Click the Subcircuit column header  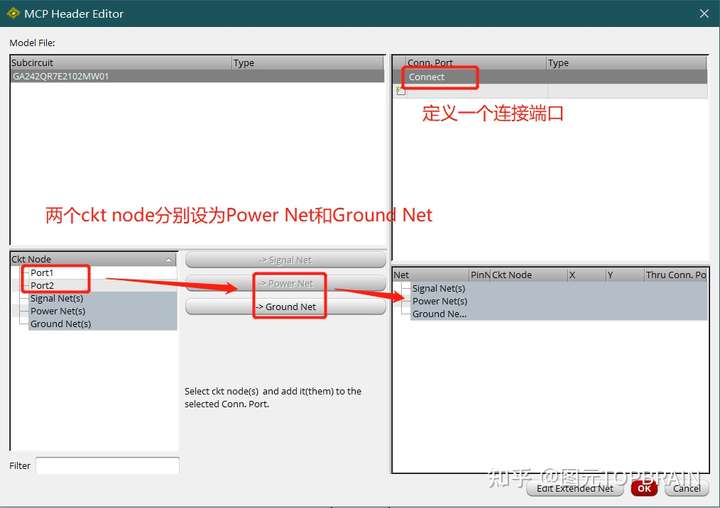[x=121, y=62]
